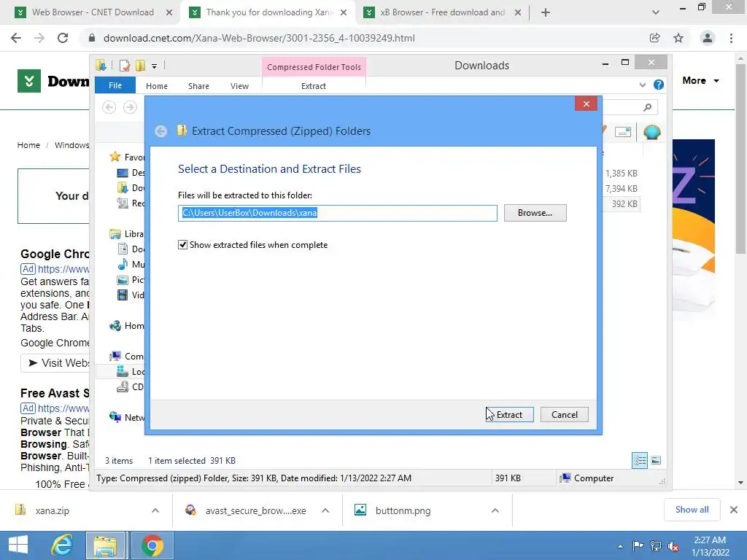This screenshot has width=747, height=560.
Task: Click properties icon in quick access toolbar
Action: pyautogui.click(x=125, y=66)
